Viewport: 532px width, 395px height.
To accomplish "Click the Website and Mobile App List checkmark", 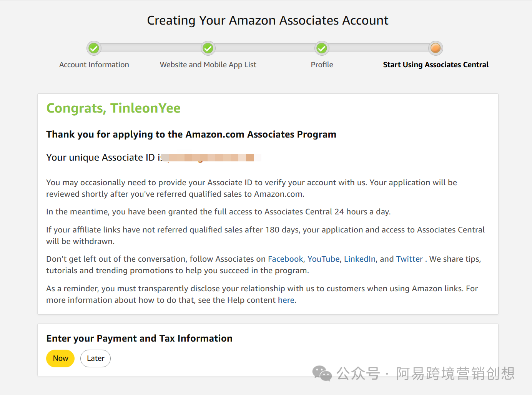I will [x=208, y=48].
